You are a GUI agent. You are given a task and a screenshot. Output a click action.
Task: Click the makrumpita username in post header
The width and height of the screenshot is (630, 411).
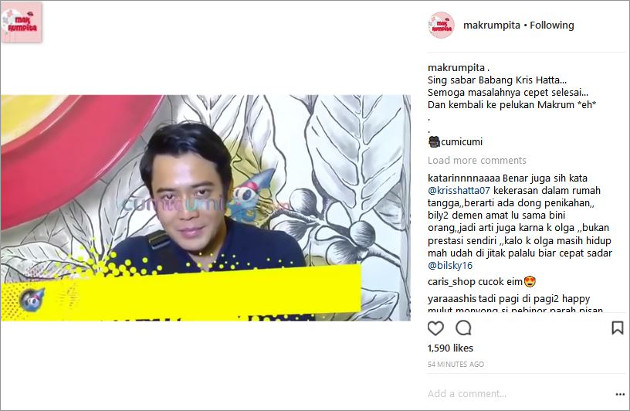click(x=491, y=25)
